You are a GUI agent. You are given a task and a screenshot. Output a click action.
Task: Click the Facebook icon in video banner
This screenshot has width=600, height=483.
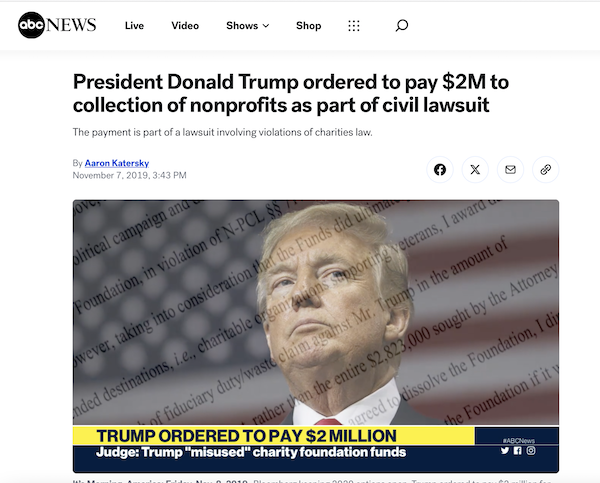click(x=517, y=450)
